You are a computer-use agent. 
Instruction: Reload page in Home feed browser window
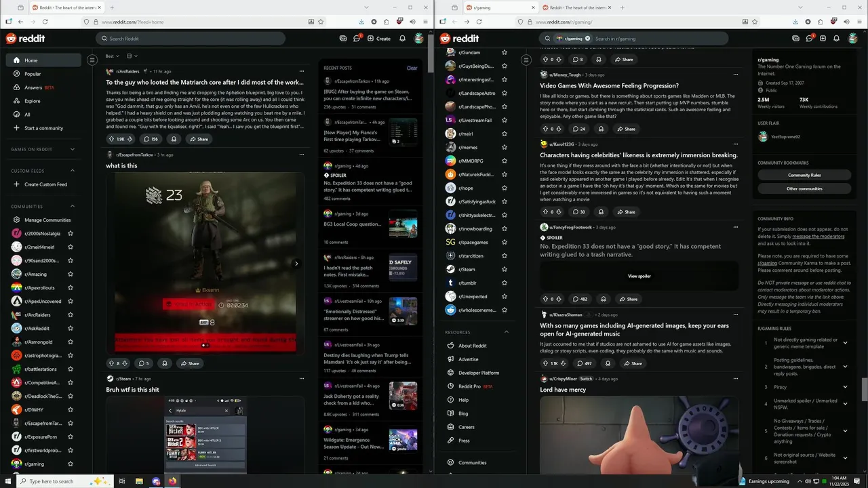tap(45, 22)
